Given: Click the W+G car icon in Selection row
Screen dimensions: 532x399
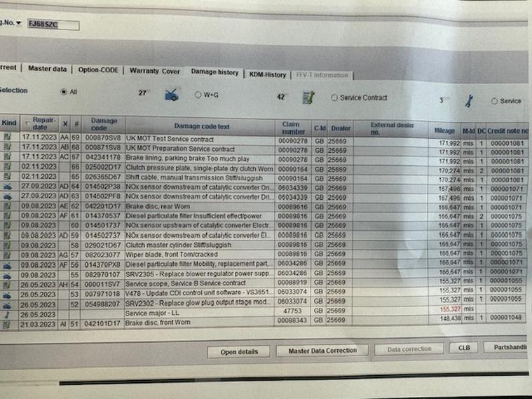Looking at the screenshot, I should tap(171, 95).
